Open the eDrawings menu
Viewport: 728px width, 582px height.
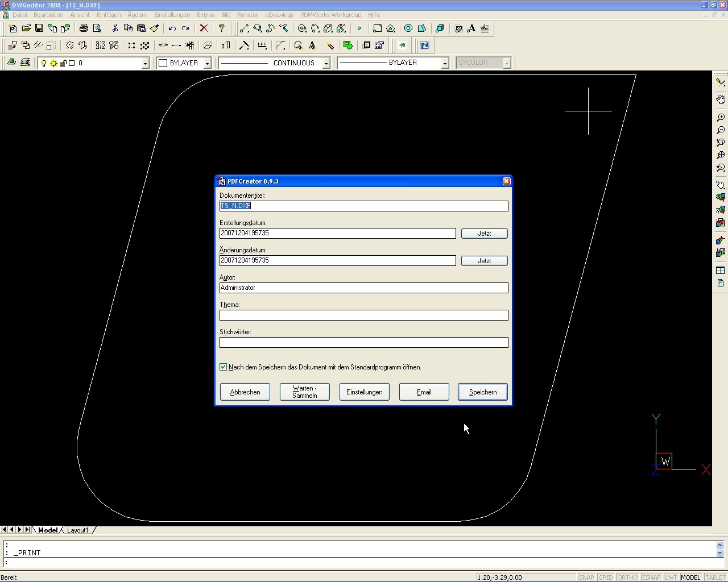pyautogui.click(x=279, y=15)
